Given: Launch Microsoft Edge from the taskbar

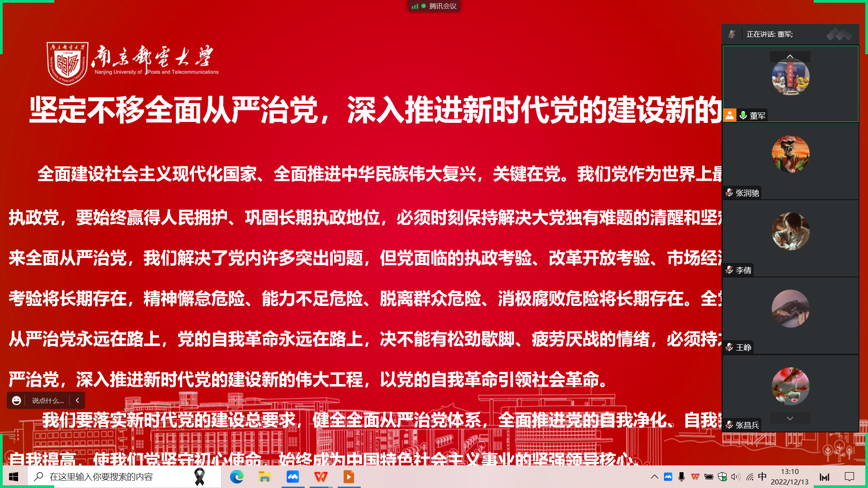Looking at the screenshot, I should pyautogui.click(x=236, y=477).
